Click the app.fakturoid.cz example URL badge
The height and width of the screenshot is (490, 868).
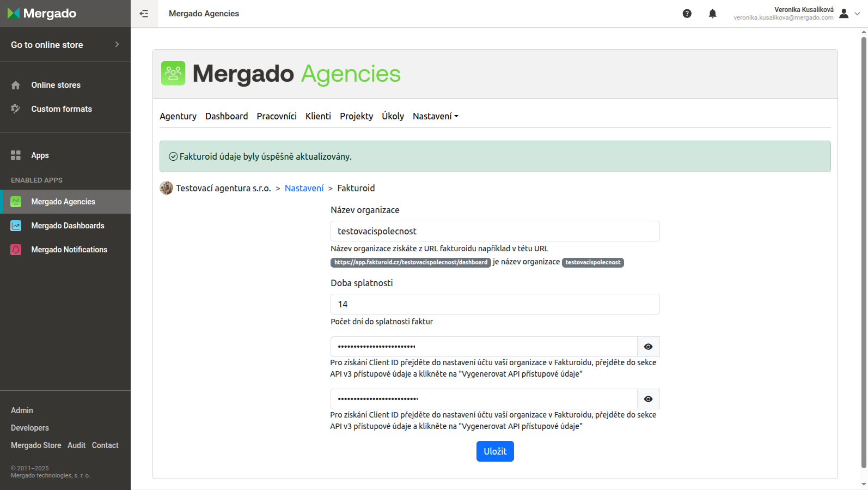[x=411, y=263]
